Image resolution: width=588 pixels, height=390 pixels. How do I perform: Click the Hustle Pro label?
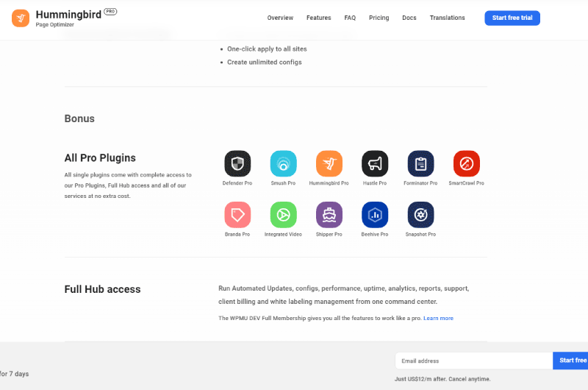click(x=375, y=183)
